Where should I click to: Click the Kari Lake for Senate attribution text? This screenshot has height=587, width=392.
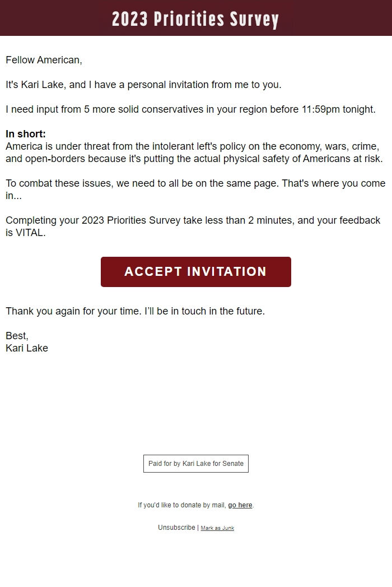195,463
